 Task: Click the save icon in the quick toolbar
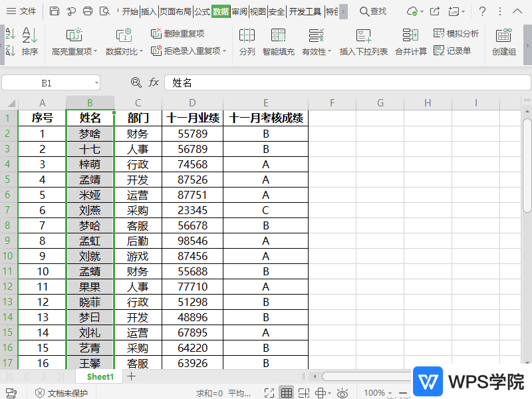tap(55, 11)
